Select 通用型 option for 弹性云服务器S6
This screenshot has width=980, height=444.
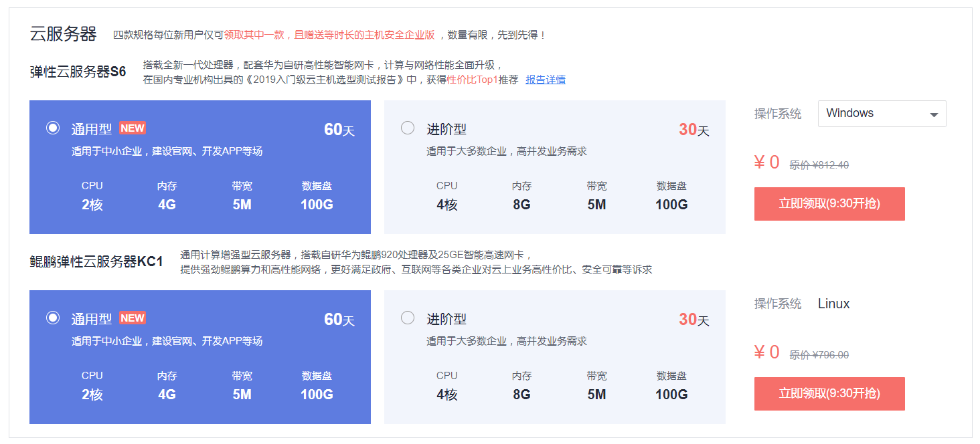pyautogui.click(x=53, y=128)
